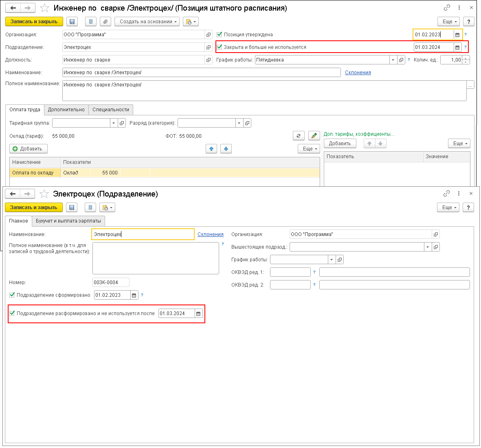Open calendar for date 01.03.2024 in department form
481x448 pixels.
(198, 313)
